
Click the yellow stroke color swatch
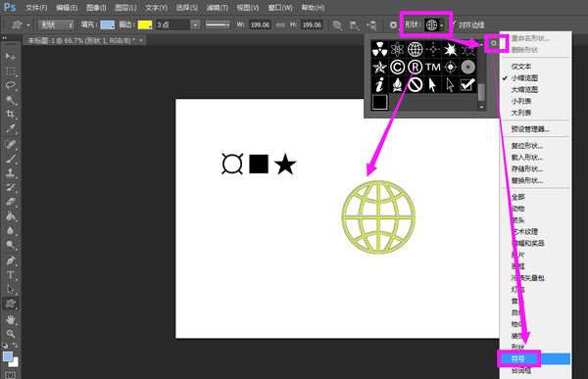(x=145, y=25)
